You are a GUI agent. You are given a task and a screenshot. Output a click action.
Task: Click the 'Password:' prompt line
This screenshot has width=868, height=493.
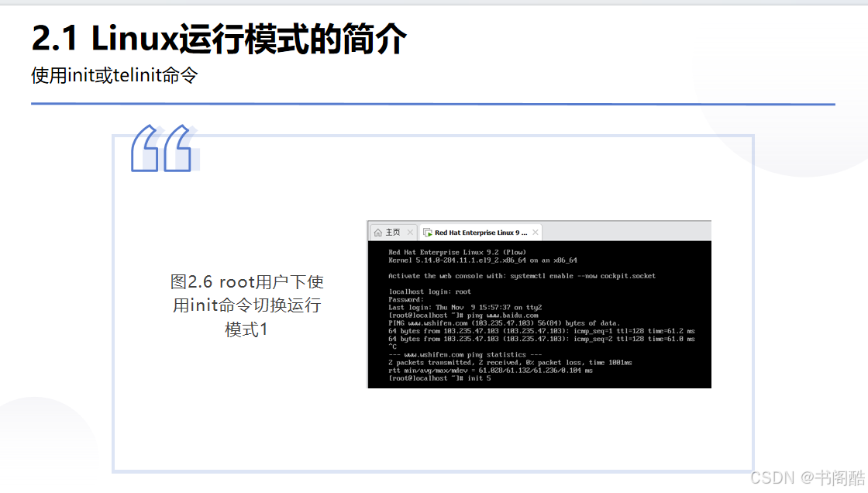pos(406,300)
